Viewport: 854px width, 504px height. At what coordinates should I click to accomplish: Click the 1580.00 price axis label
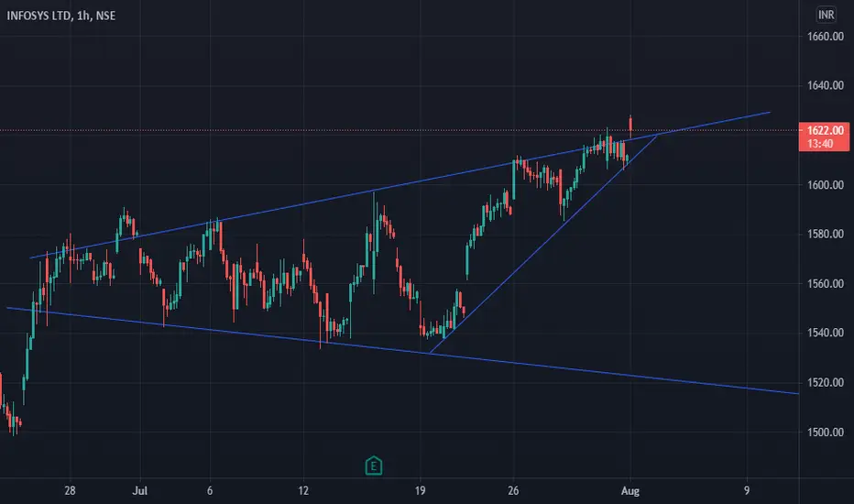825,235
